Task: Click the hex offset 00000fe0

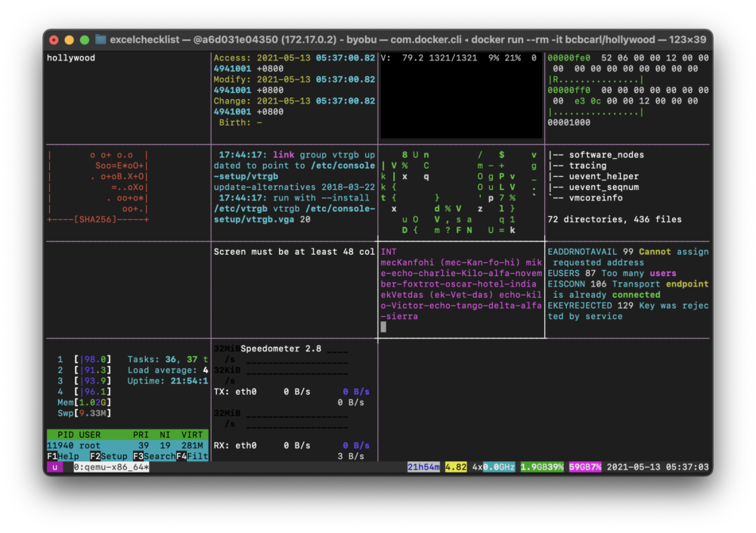Action: pos(569,58)
